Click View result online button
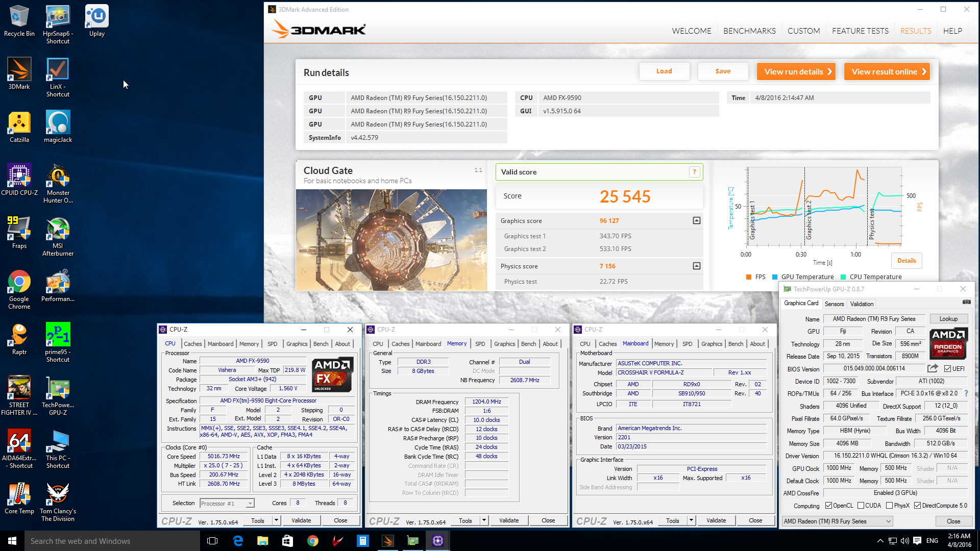 (x=887, y=71)
